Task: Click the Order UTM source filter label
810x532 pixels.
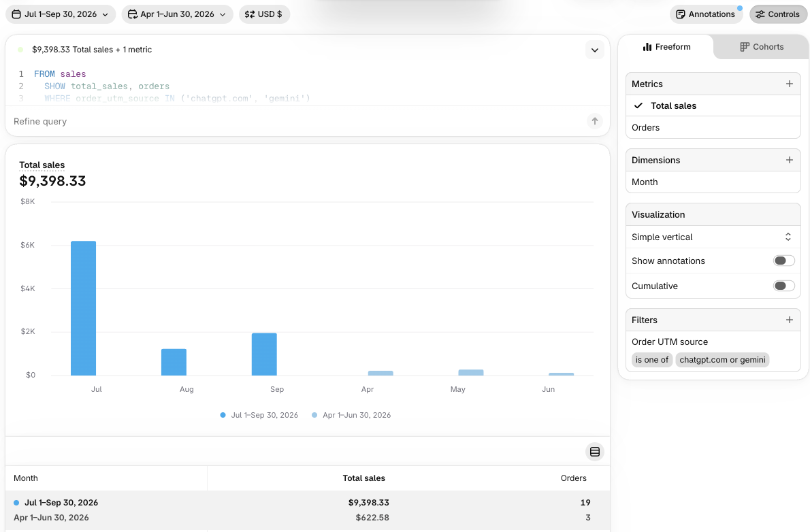Action: click(670, 342)
